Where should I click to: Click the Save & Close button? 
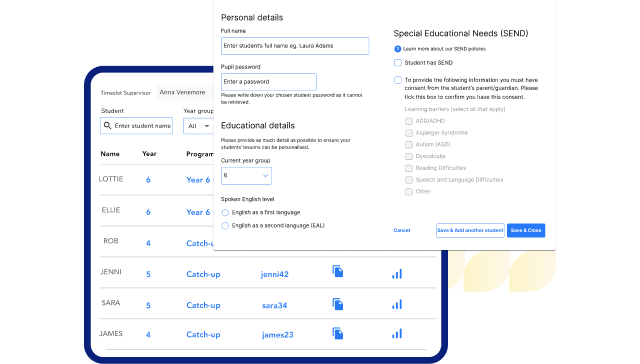(x=526, y=230)
